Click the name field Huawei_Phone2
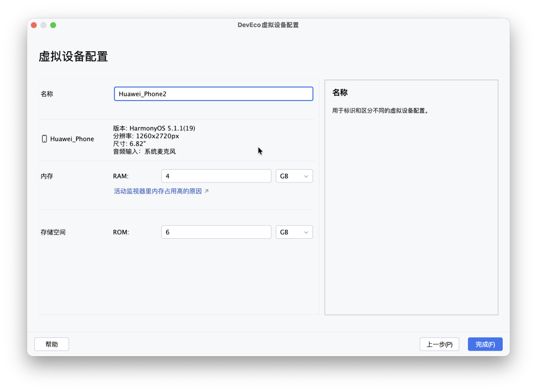Screen dimensions: 537x392 coord(213,94)
